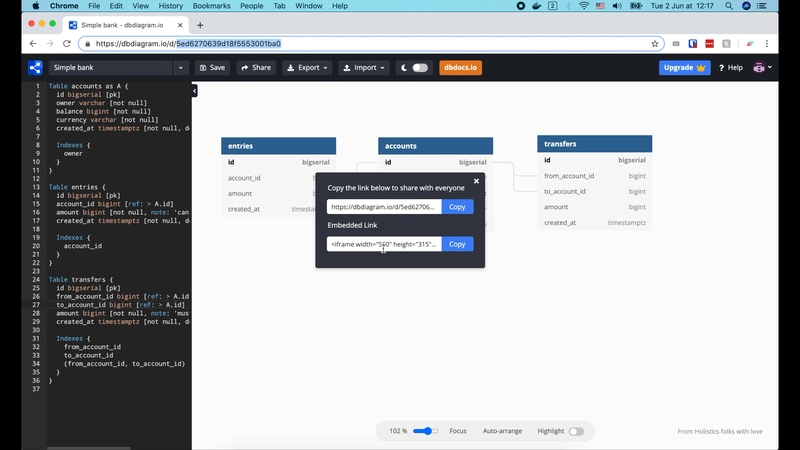Click the volume icon in menu bar

[617, 6]
